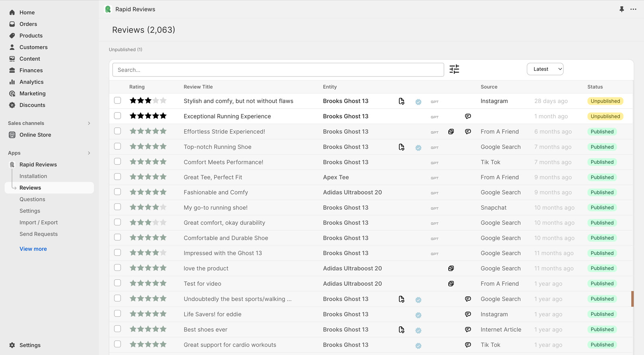Open the three-dot more options menu
644x355 pixels.
(x=633, y=9)
